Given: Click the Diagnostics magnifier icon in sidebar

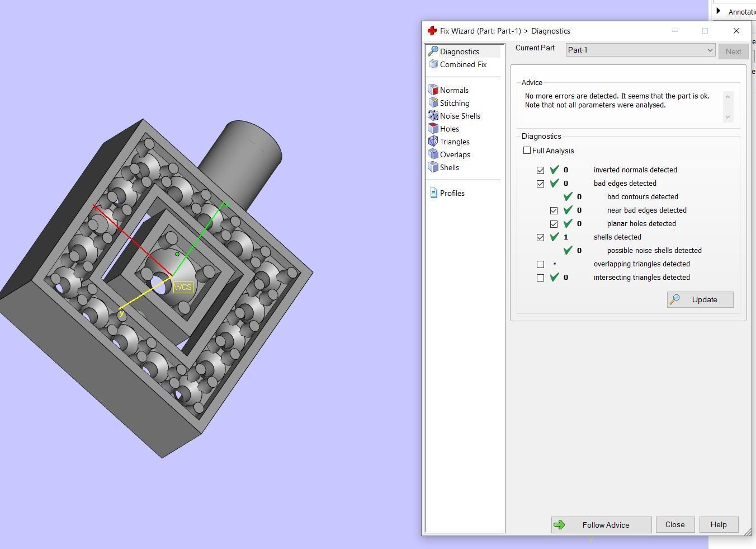Looking at the screenshot, I should click(x=433, y=51).
